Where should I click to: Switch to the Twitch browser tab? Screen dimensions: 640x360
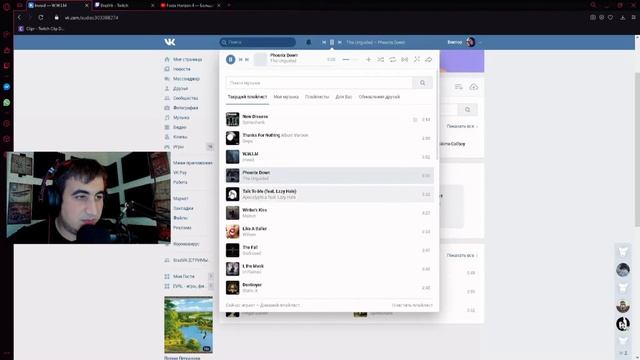coord(124,5)
